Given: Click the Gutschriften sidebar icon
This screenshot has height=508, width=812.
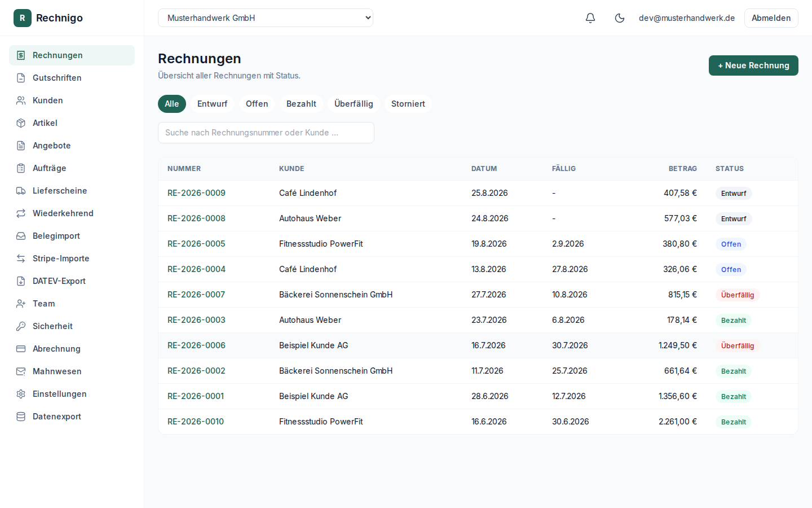Looking at the screenshot, I should coord(21,78).
